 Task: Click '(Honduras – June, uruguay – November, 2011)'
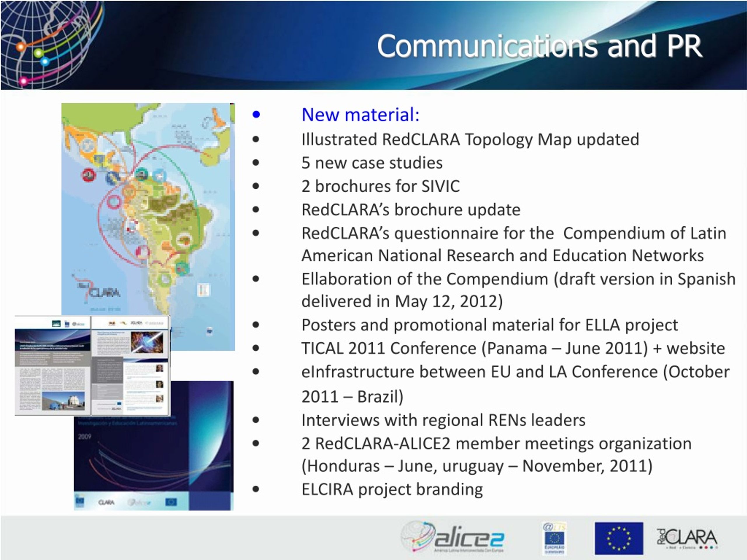tap(477, 466)
